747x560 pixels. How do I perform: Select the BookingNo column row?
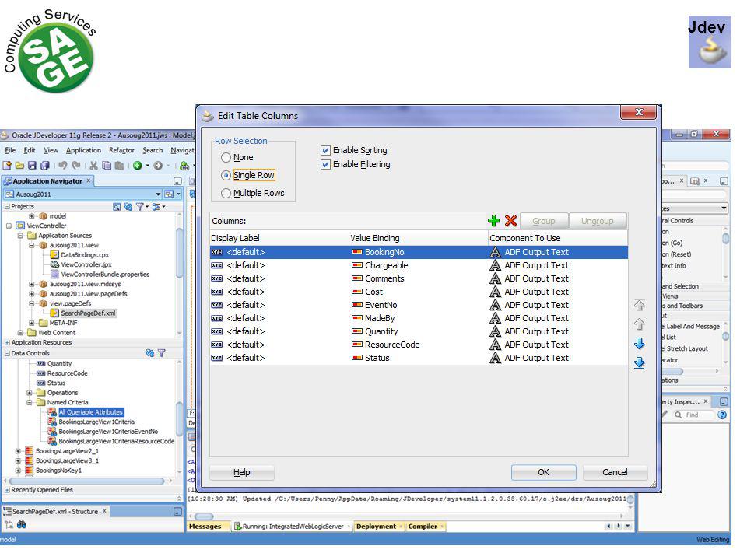pos(419,252)
